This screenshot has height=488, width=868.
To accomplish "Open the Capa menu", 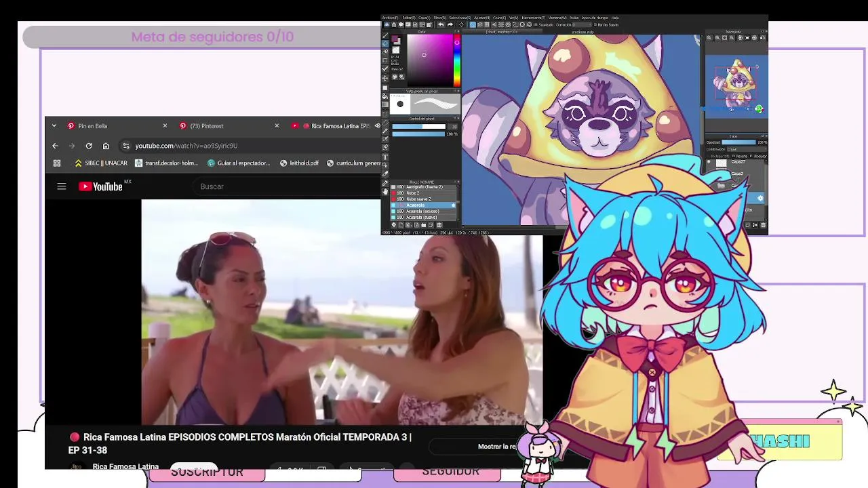I will point(425,18).
